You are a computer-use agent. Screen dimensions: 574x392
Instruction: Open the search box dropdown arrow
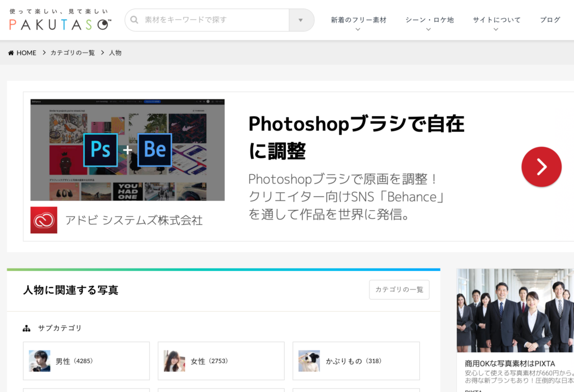tap(301, 20)
